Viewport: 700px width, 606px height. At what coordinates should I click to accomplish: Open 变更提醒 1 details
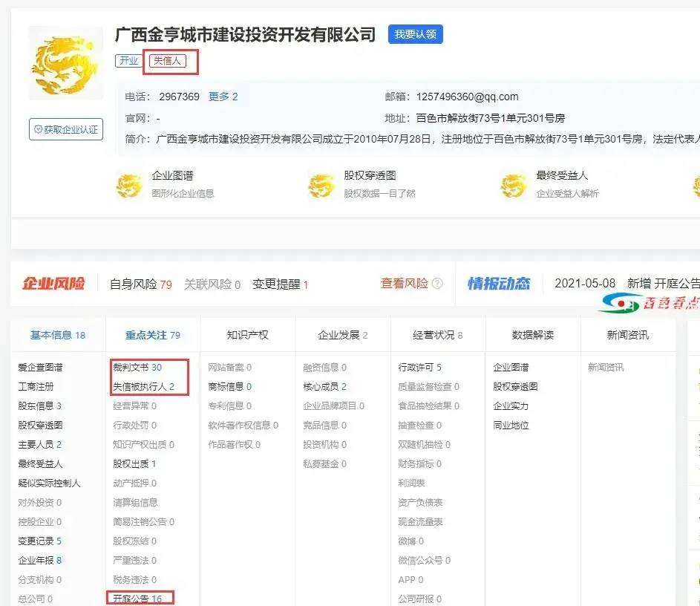[x=281, y=284]
